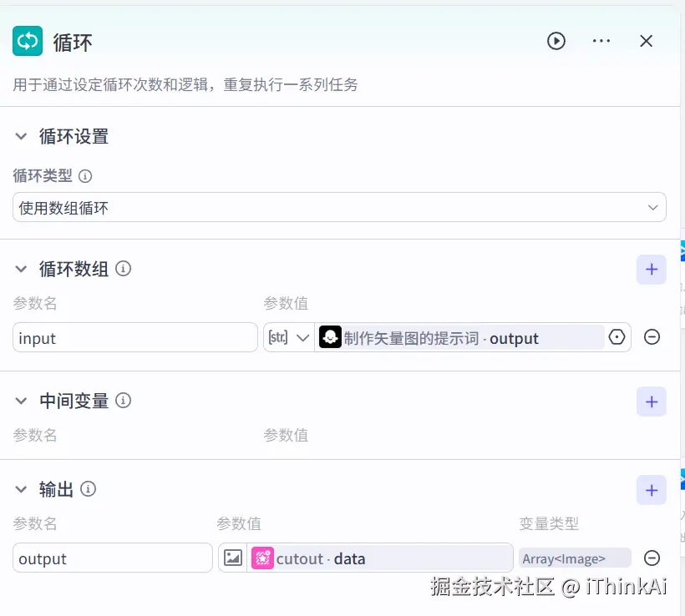
Task: Click the image type icon before cutout·data
Action: click(x=234, y=558)
